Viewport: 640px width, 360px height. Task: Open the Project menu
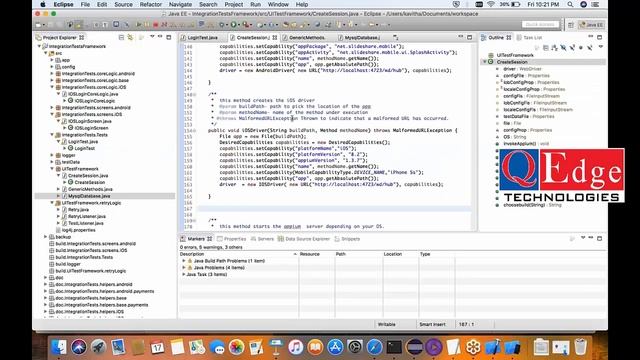coord(233,4)
